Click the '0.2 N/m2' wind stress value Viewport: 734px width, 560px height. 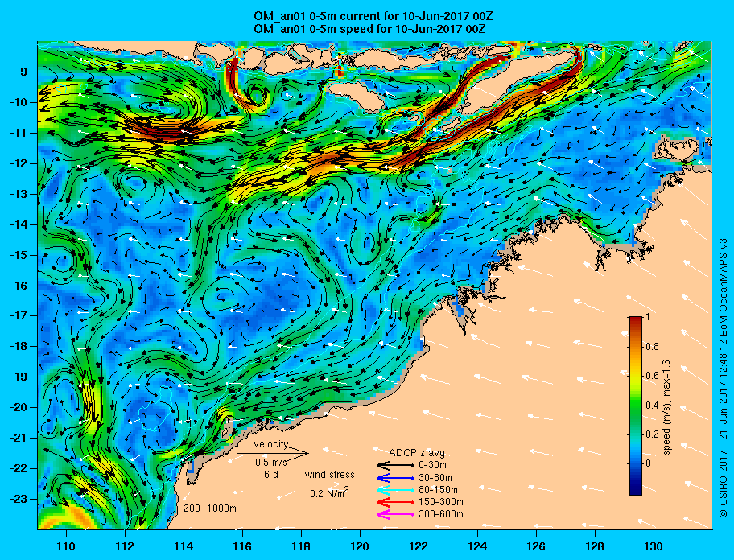click(329, 492)
